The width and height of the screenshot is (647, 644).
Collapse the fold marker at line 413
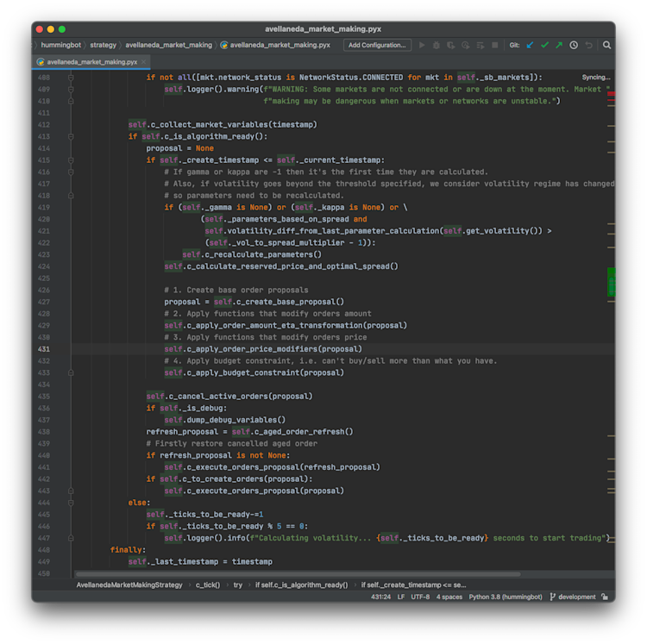(x=71, y=136)
